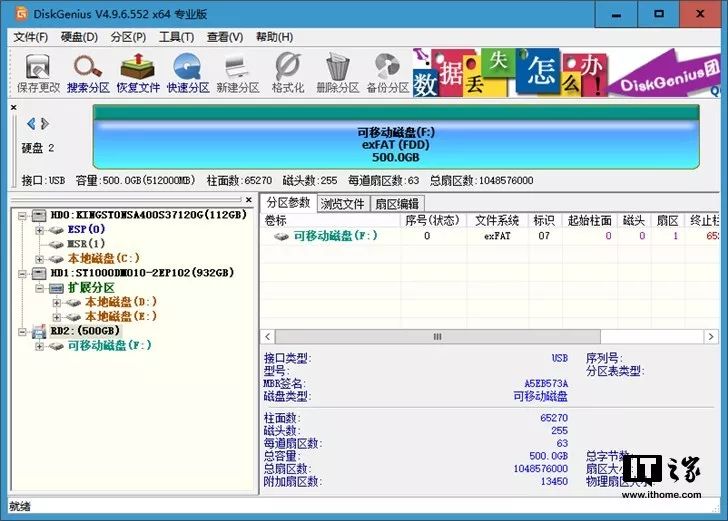Launch 快速分区 (Quick Partition) from the toolbar
The width and height of the screenshot is (728, 521).
188,72
